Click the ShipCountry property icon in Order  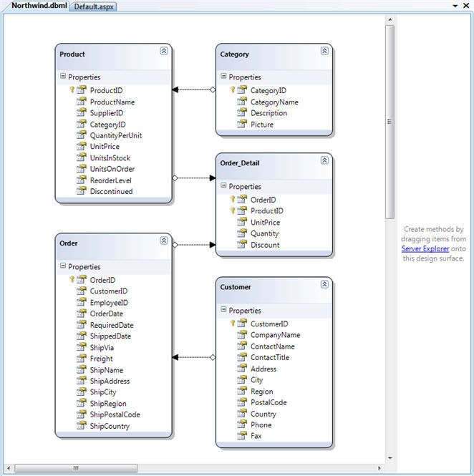82,425
